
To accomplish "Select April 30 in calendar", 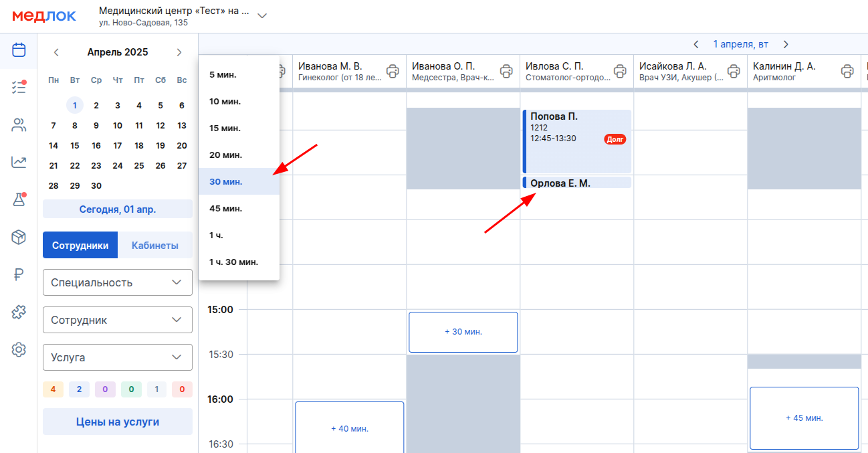I will pyautogui.click(x=96, y=185).
